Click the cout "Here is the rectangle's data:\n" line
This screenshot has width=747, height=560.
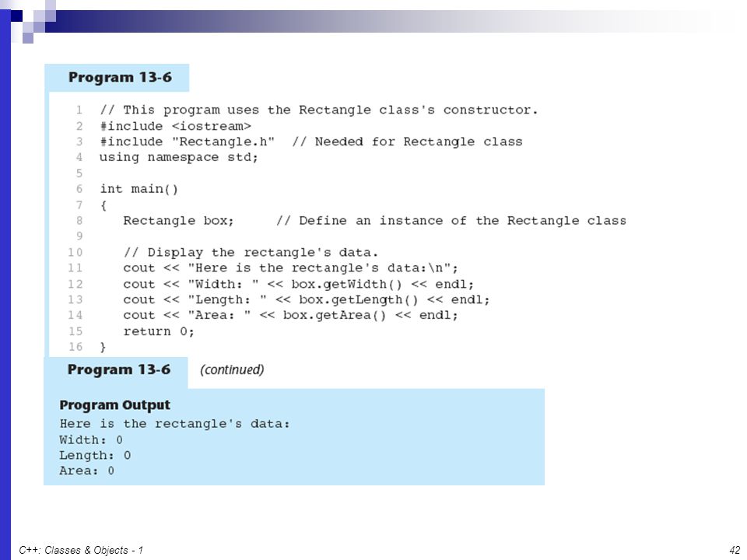tap(290, 268)
